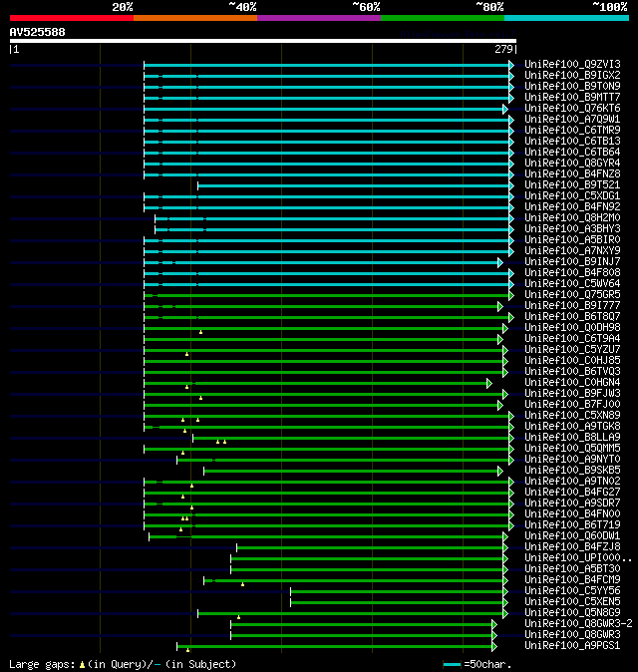Click the UniRef100_Q9ZVI3 hit label
638x672 pixels.
[x=572, y=64]
